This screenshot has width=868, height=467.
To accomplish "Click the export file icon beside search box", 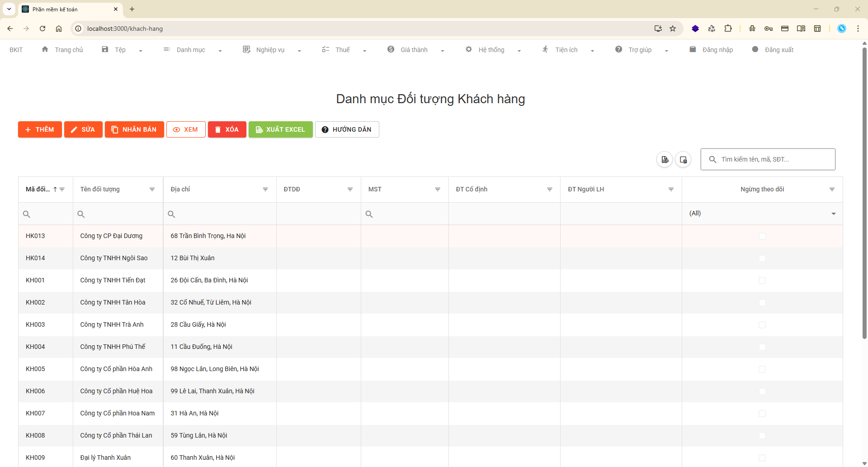I will pyautogui.click(x=665, y=159).
